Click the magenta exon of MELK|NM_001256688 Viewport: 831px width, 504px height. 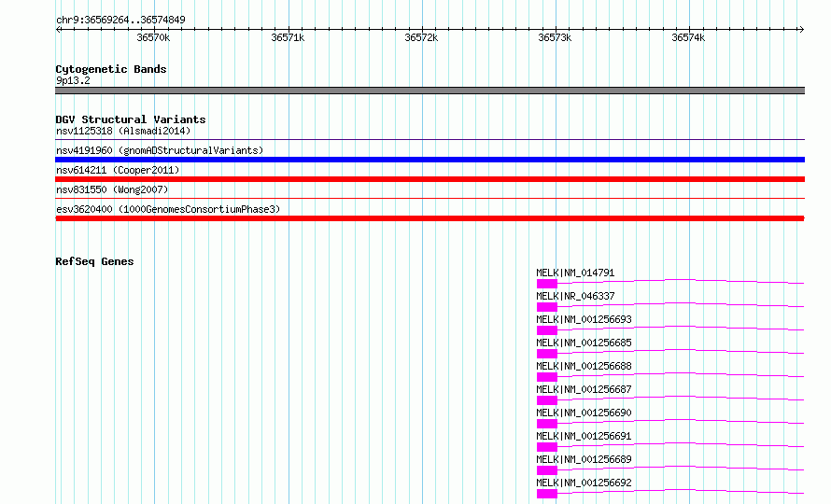click(x=547, y=377)
